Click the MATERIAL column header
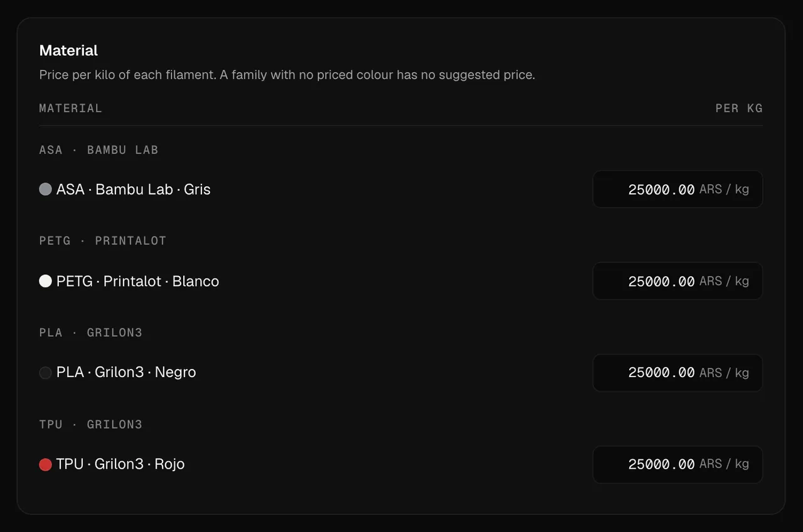803x532 pixels. pos(70,108)
